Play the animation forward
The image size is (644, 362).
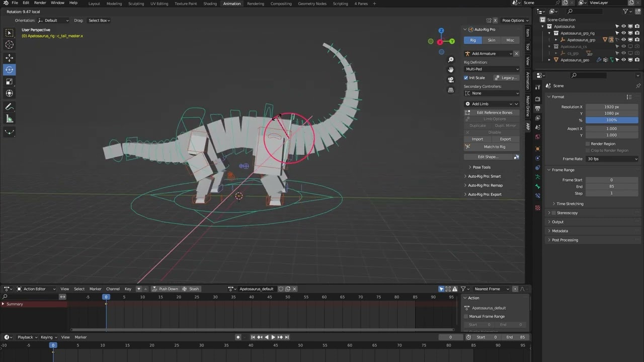click(x=273, y=337)
